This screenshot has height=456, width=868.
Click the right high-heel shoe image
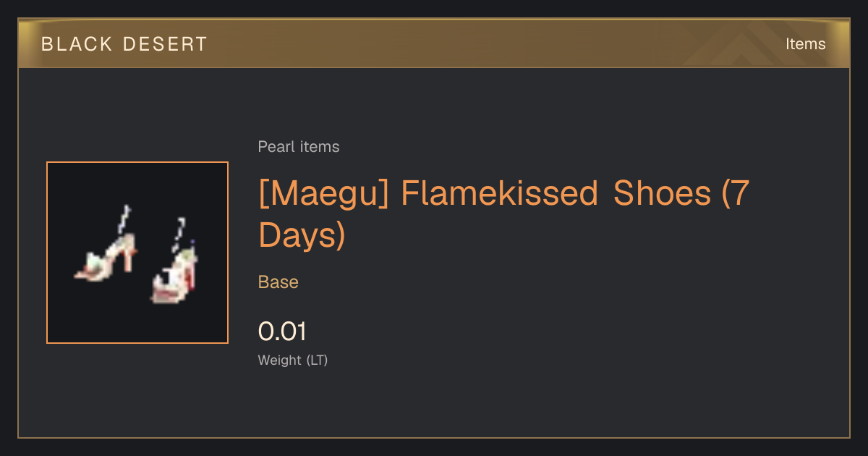click(175, 260)
